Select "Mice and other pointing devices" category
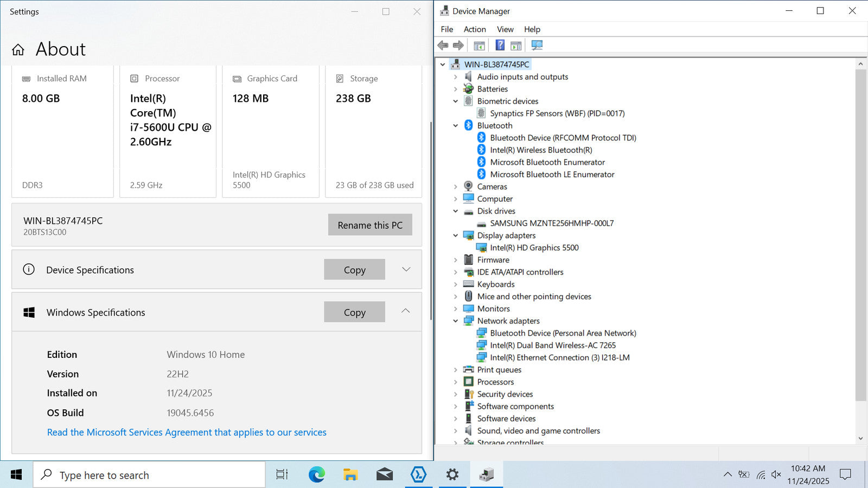Viewport: 868px width, 488px height. (x=534, y=297)
